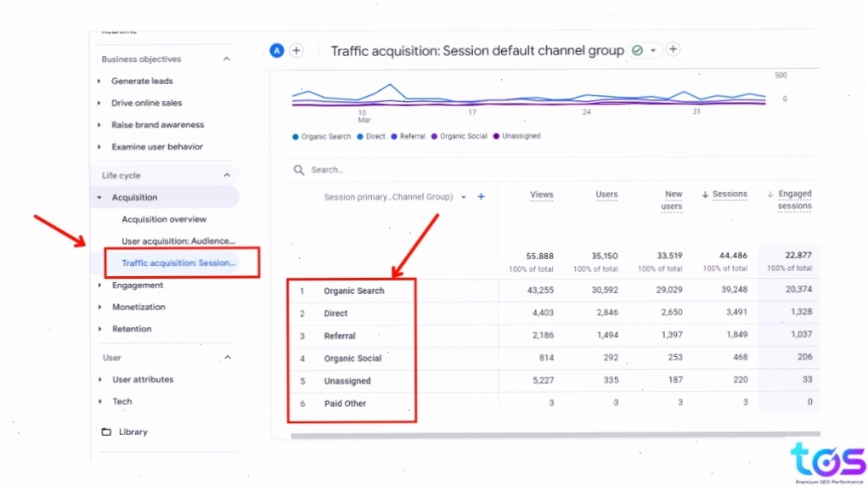Open the Engagement menu label
This screenshot has width=868, height=492.
click(x=138, y=286)
